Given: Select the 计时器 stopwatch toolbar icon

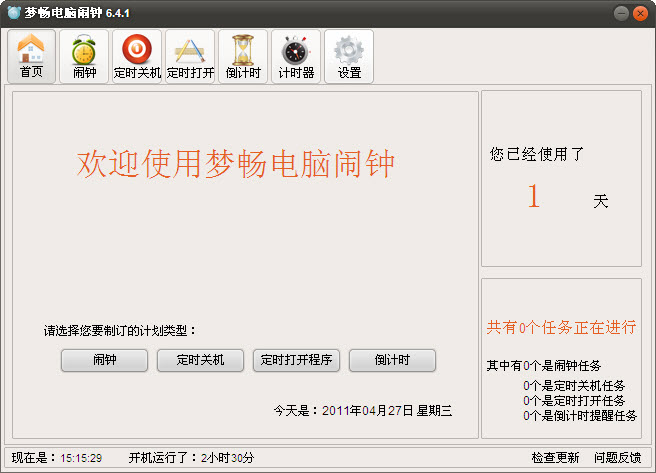Looking at the screenshot, I should point(296,56).
